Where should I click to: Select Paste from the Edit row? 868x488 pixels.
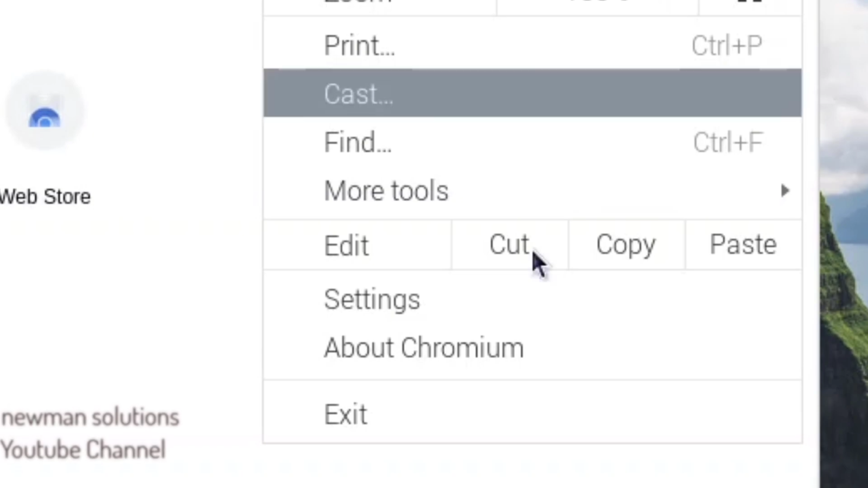pyautogui.click(x=743, y=245)
